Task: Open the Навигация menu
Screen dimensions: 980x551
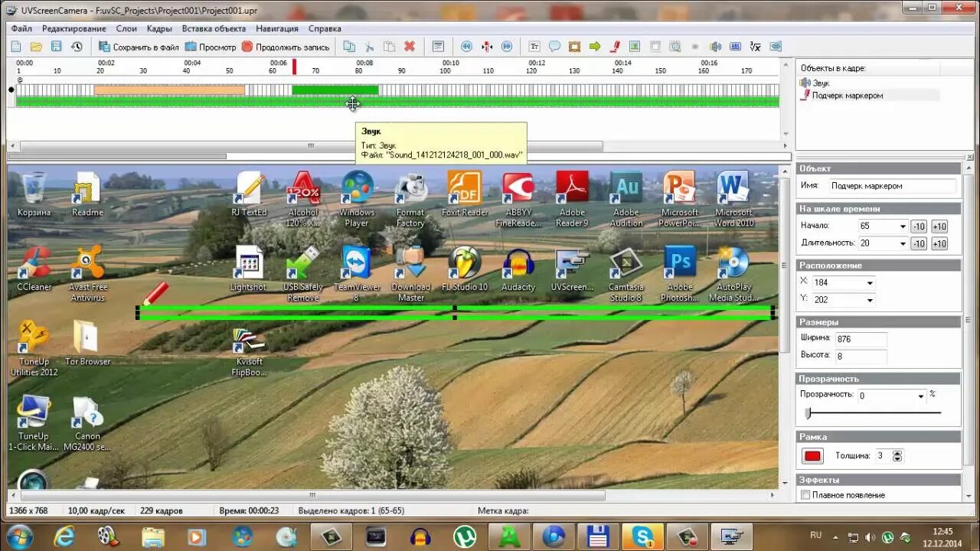Action: pos(277,28)
